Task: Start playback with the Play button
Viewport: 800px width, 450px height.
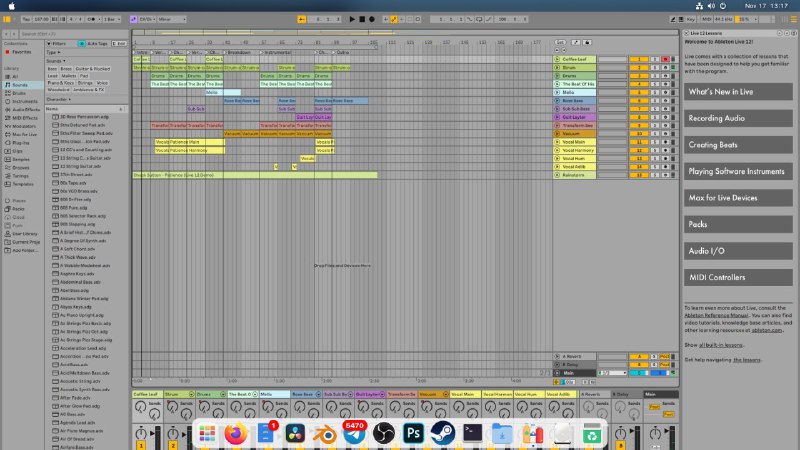Action: click(352, 19)
